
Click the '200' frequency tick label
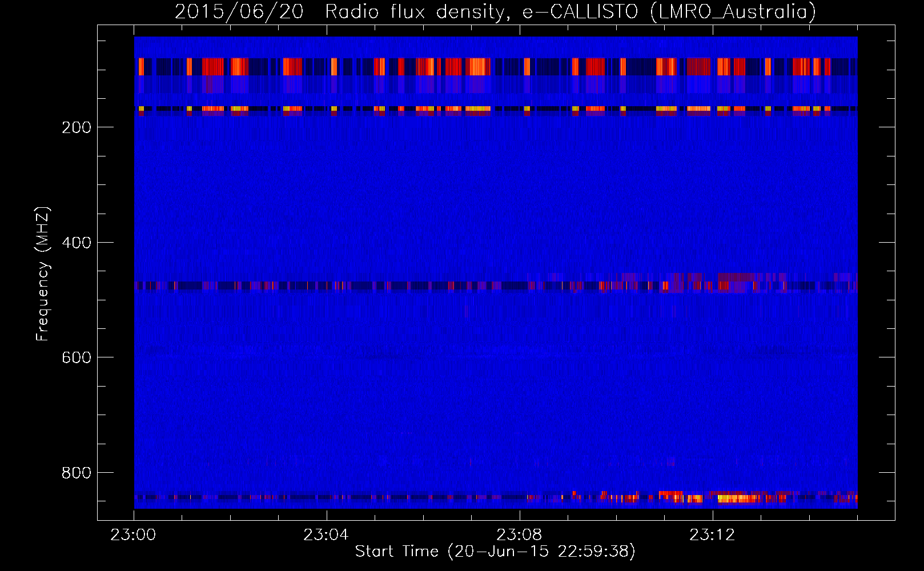[x=77, y=127]
